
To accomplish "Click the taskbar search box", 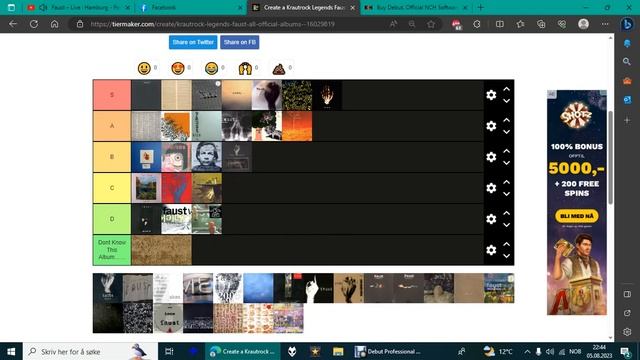I will click(x=91, y=351).
